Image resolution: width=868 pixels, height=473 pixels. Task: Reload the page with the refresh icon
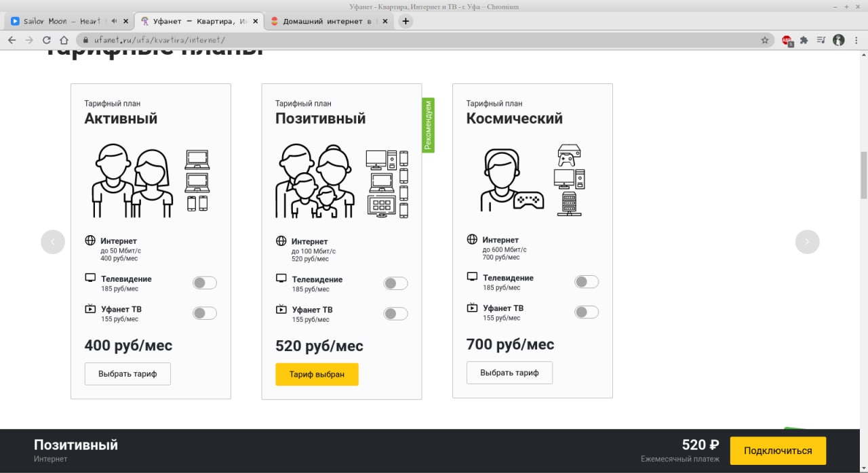point(47,40)
